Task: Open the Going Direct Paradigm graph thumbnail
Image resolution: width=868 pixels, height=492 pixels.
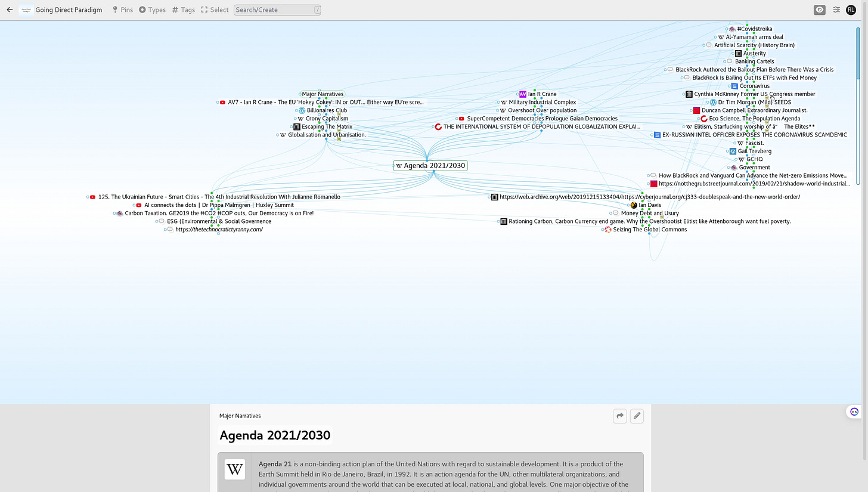Action: pyautogui.click(x=26, y=10)
